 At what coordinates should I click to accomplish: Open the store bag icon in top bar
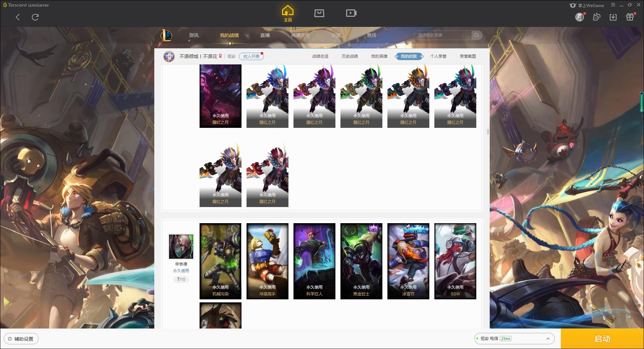[x=319, y=13]
